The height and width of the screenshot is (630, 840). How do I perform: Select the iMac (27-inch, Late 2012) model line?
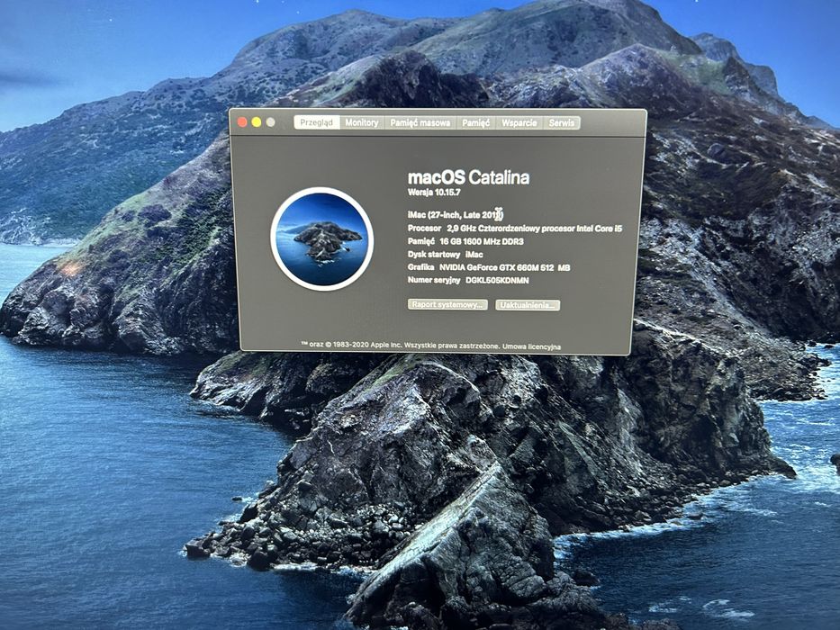point(456,215)
